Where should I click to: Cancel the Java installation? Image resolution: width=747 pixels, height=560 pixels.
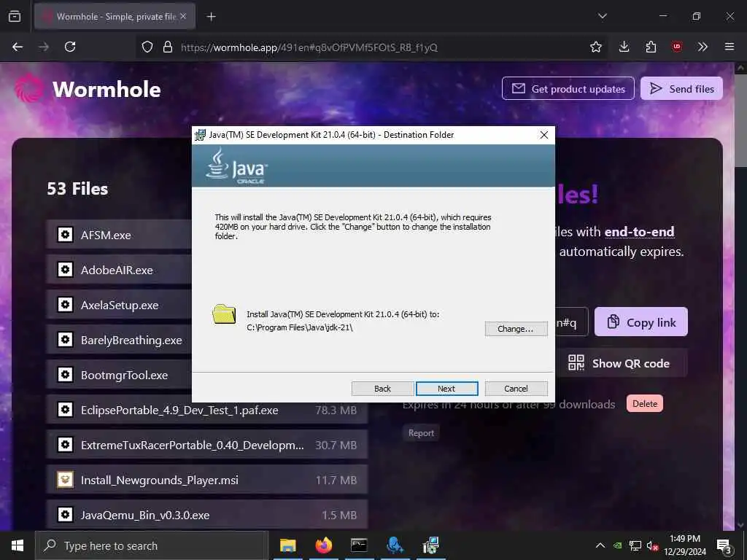click(516, 389)
